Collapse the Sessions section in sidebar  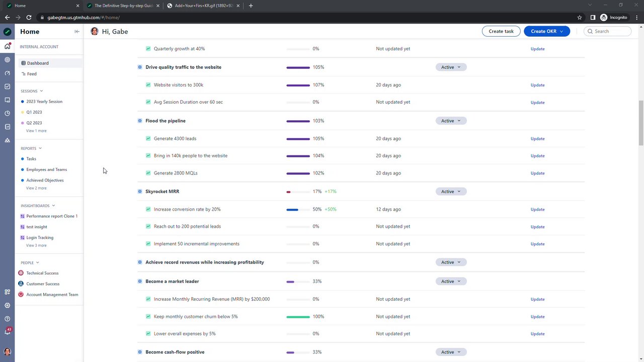[x=41, y=91]
